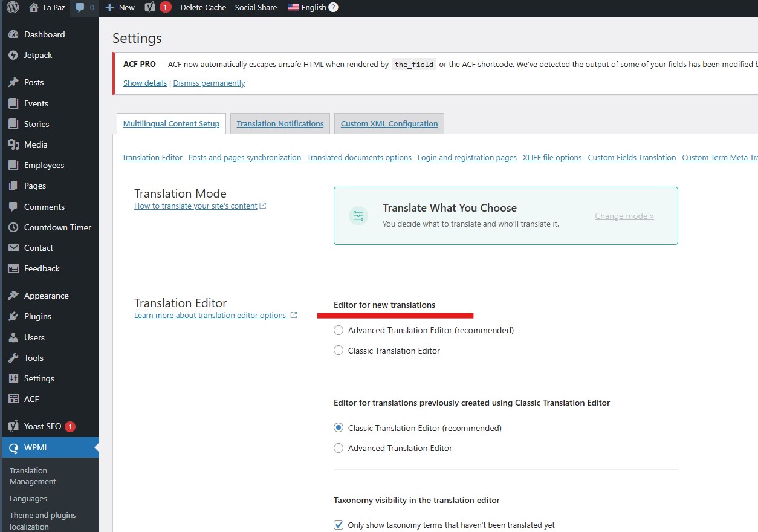The width and height of the screenshot is (758, 532).
Task: Jump to Custom Fields Translation
Action: (x=632, y=158)
